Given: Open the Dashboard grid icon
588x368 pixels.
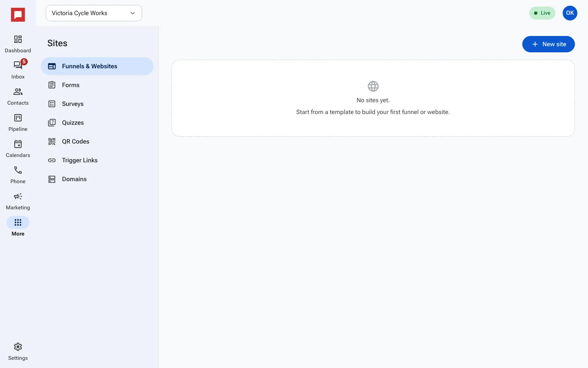Looking at the screenshot, I should point(18,39).
